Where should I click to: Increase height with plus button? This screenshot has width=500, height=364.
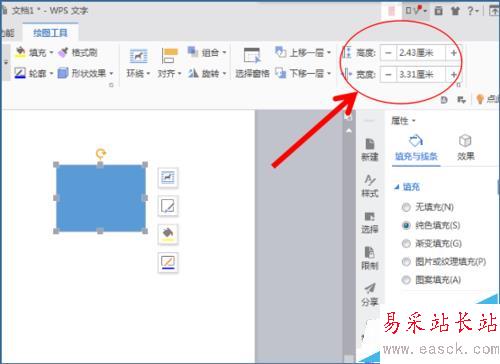click(453, 53)
